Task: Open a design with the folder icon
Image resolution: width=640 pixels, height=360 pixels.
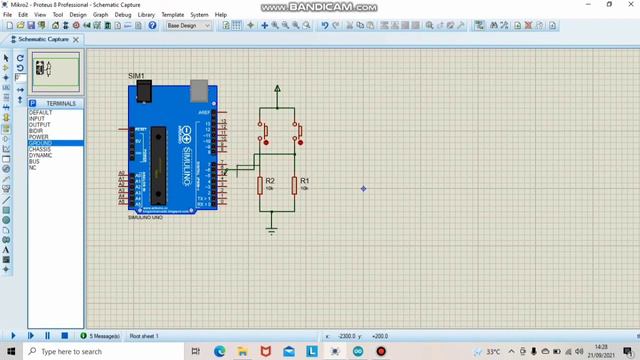Action: click(20, 25)
